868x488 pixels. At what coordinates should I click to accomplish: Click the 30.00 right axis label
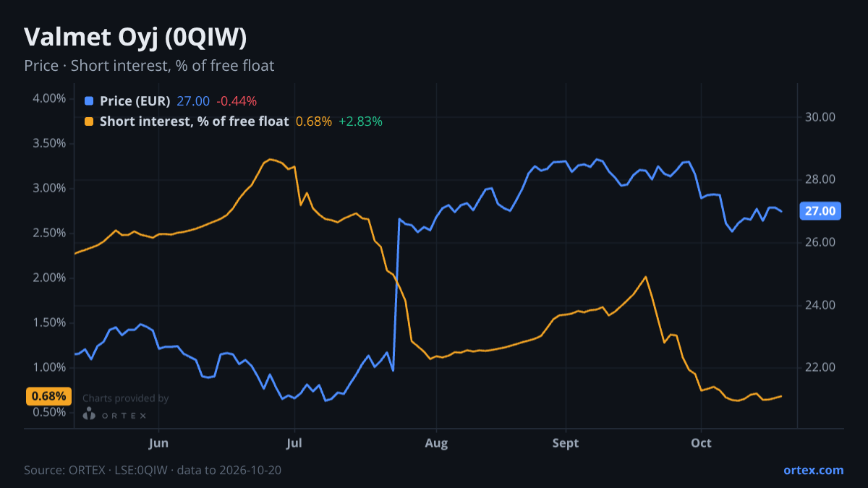pos(820,117)
